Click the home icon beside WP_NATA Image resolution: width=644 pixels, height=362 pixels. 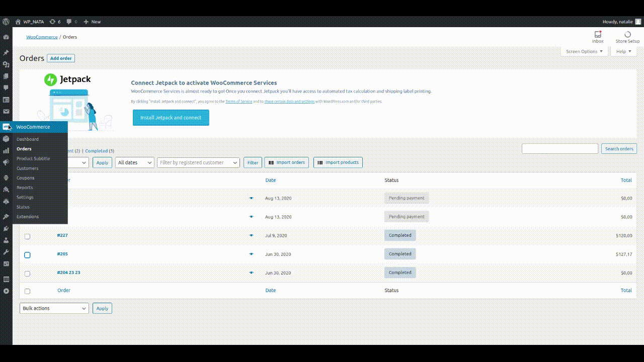(x=18, y=22)
